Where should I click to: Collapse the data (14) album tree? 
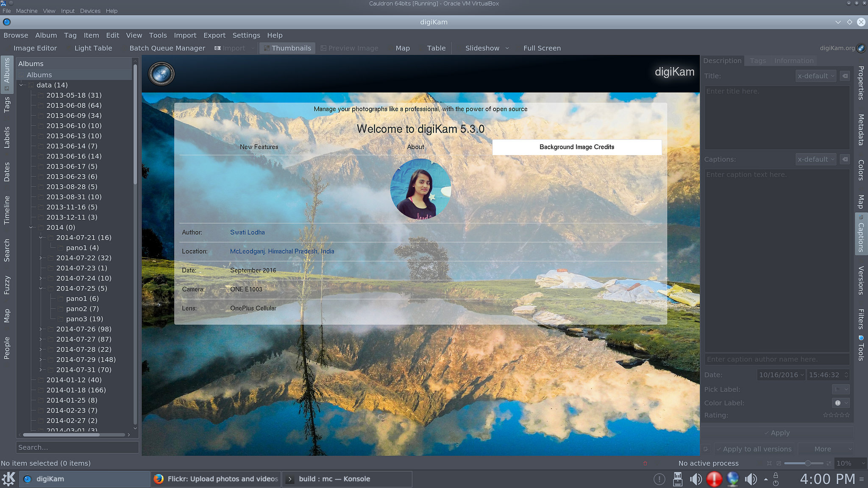[21, 85]
